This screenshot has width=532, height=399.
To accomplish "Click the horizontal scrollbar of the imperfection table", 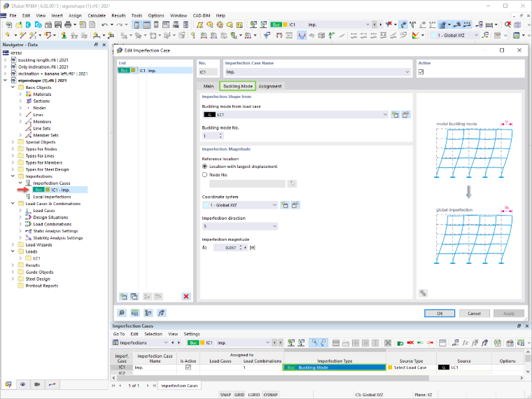I will tap(272, 377).
